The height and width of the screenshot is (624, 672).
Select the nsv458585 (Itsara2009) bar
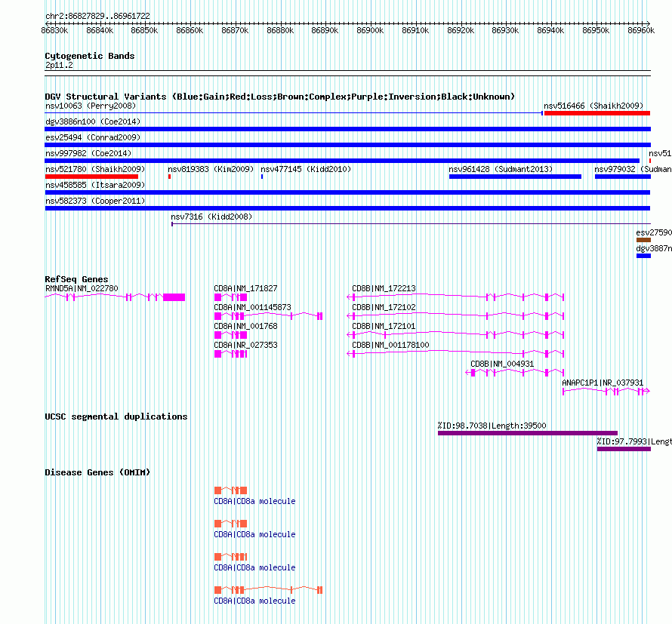pos(347,192)
